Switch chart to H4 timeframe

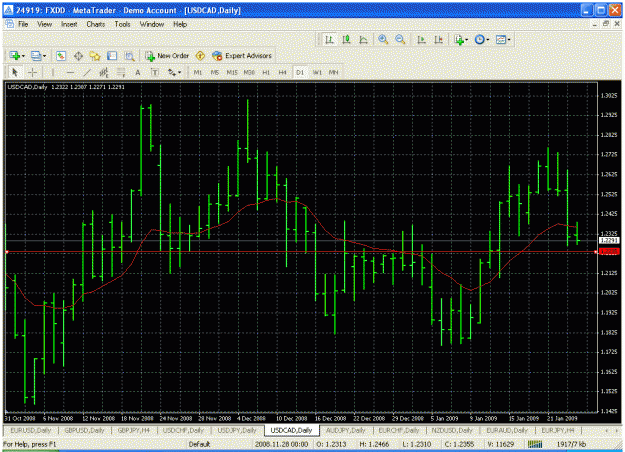(283, 72)
